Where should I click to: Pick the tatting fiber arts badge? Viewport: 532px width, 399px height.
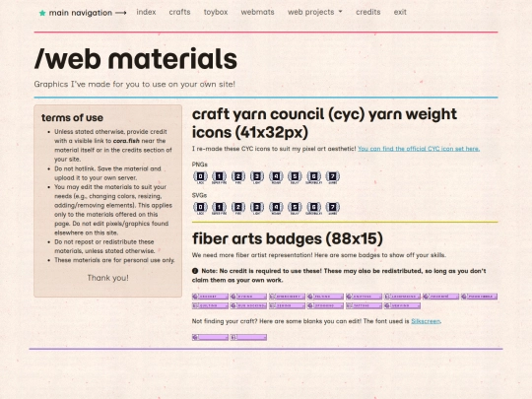coord(365,306)
